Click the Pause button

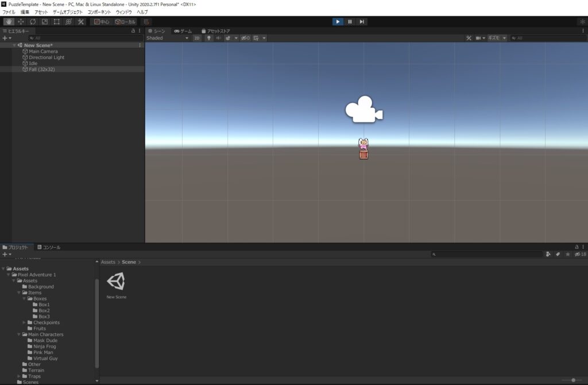(350, 22)
